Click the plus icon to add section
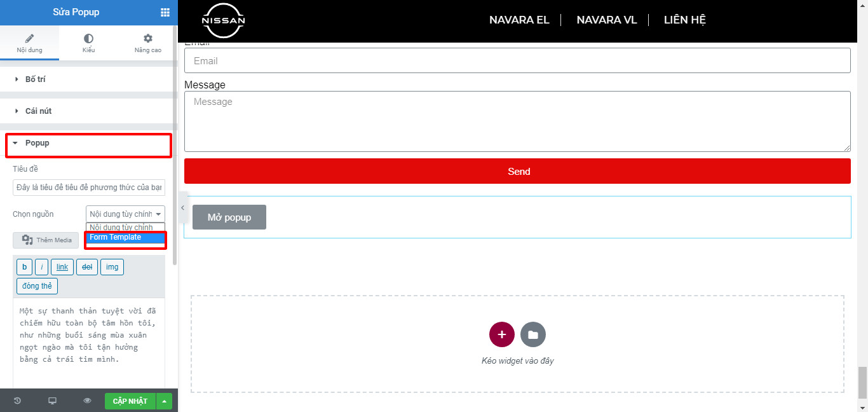This screenshot has height=412, width=868. click(x=501, y=334)
